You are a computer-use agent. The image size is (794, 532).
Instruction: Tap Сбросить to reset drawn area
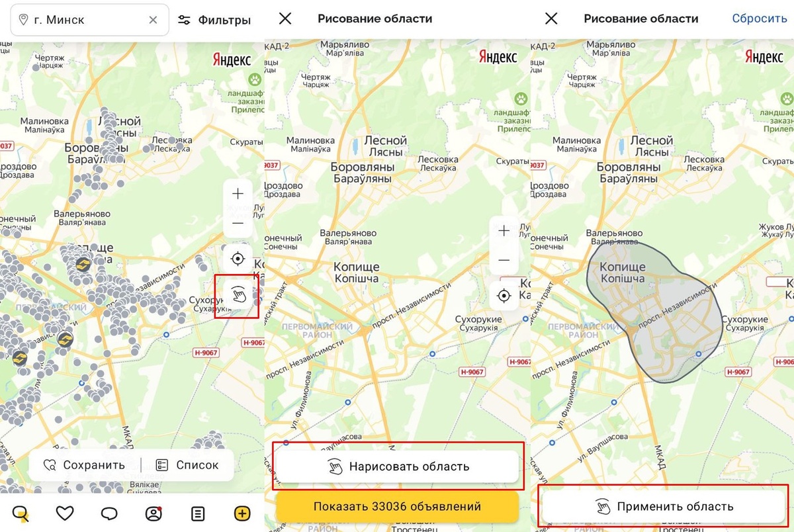point(760,19)
